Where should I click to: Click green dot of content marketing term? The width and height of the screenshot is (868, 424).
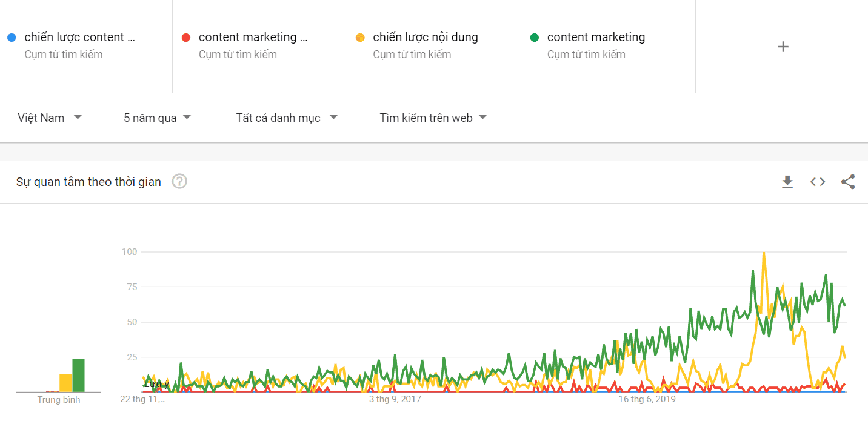point(535,38)
